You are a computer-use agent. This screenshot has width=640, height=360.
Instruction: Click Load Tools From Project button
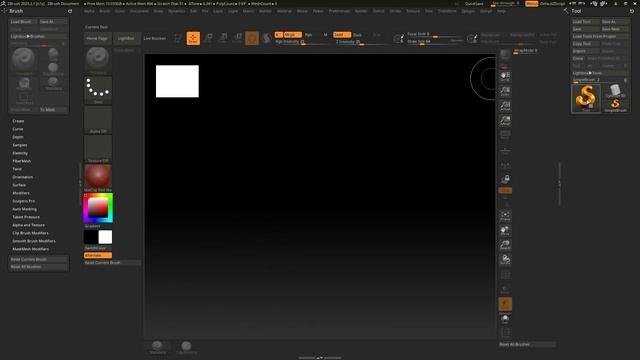600,36
